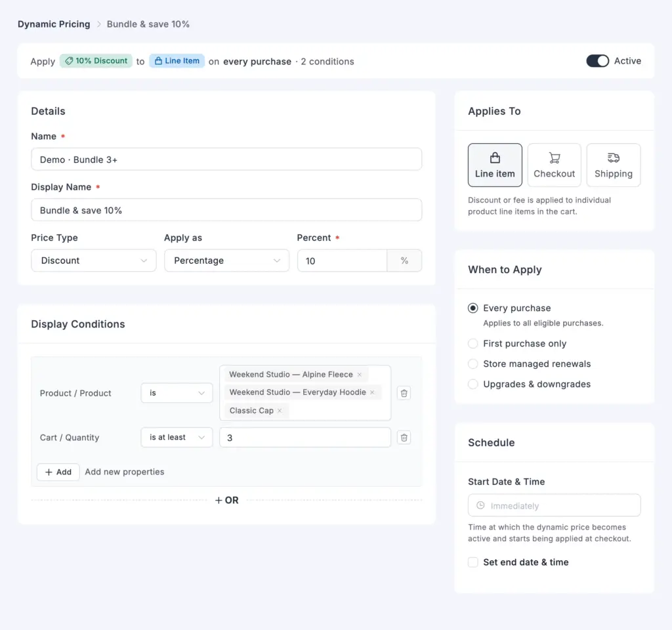Click the breadcrumb chevron after Dynamic Pricing
The image size is (672, 630).
tap(98, 24)
